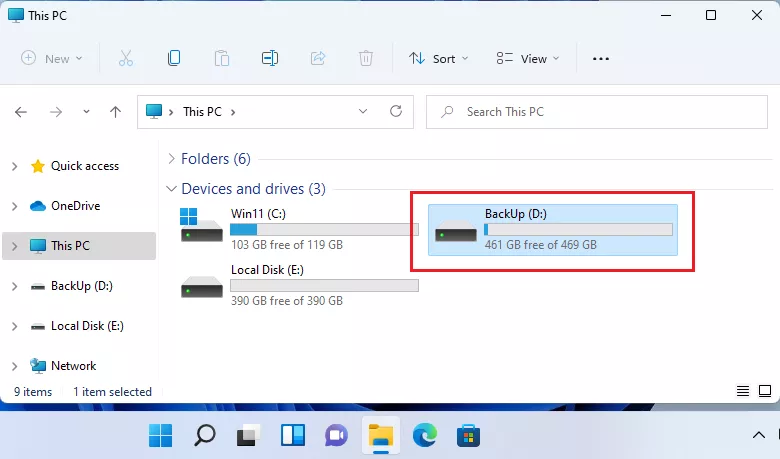Click BackUp (D:) storage usage bar
This screenshot has height=459, width=780.
579,229
